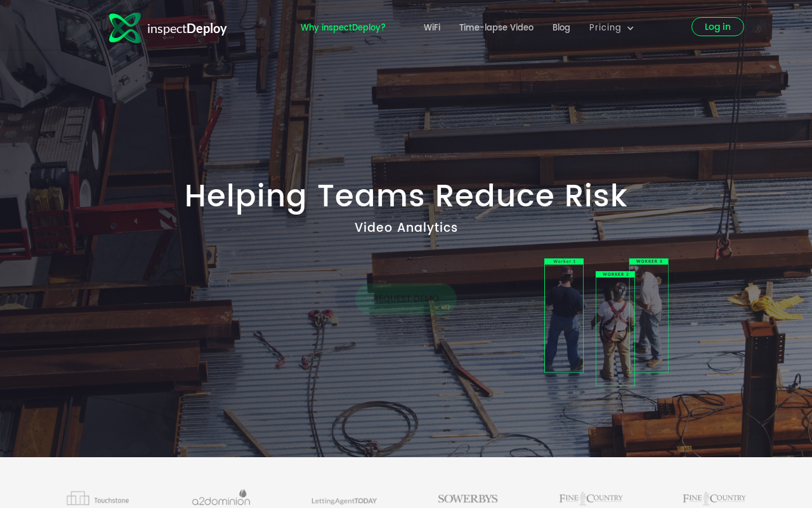Click the LettingAgentTODAY partner logo
812x508 pixels.
[344, 500]
